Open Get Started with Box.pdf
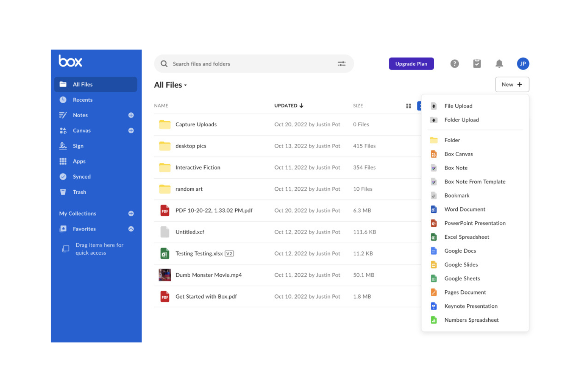Viewport: 588px width, 392px height. pos(206,297)
